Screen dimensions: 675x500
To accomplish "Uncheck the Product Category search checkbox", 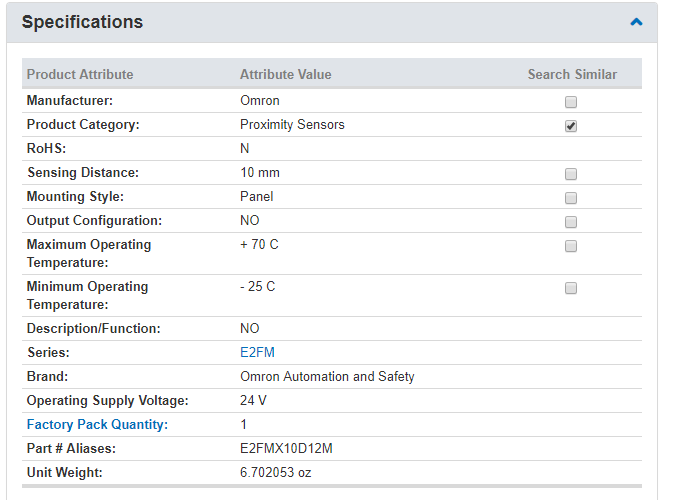I will 571,126.
